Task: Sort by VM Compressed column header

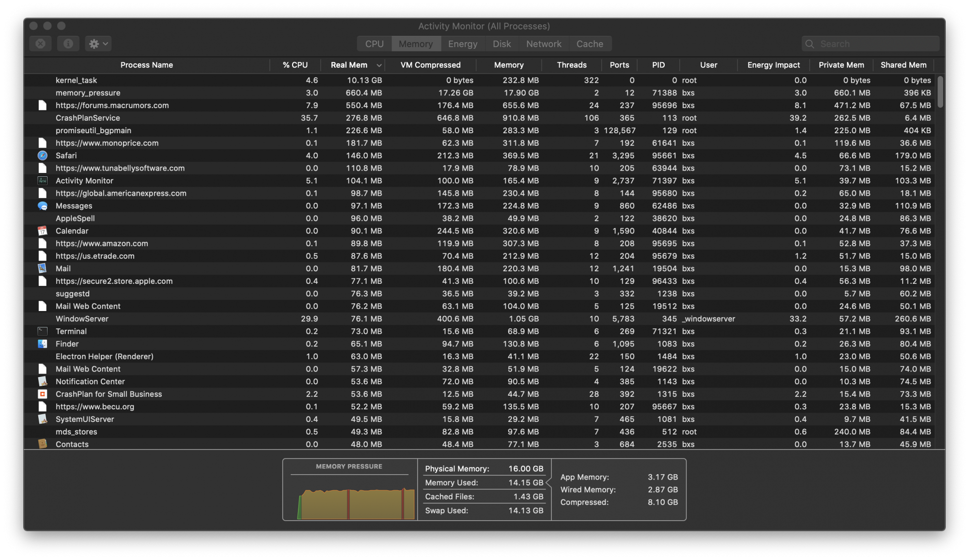Action: [x=430, y=65]
